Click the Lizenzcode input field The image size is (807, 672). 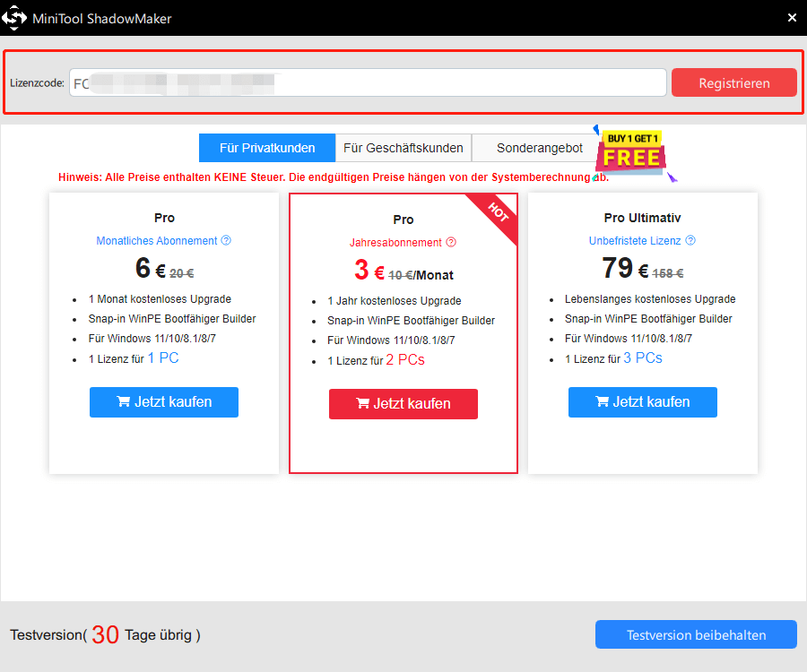coord(368,82)
